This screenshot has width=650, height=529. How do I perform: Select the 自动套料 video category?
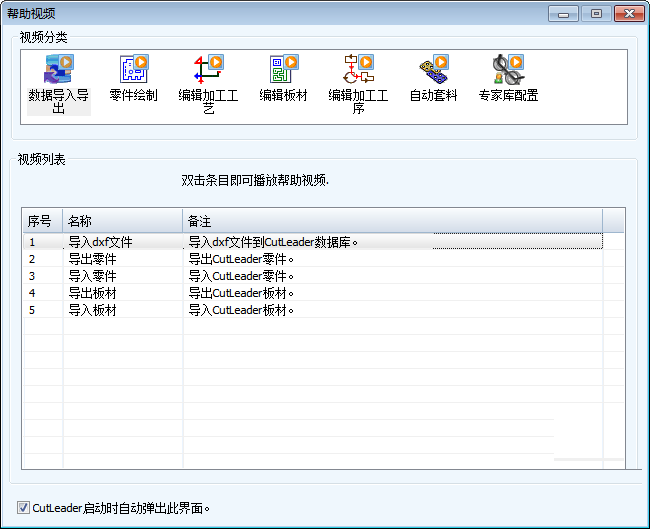point(433,71)
